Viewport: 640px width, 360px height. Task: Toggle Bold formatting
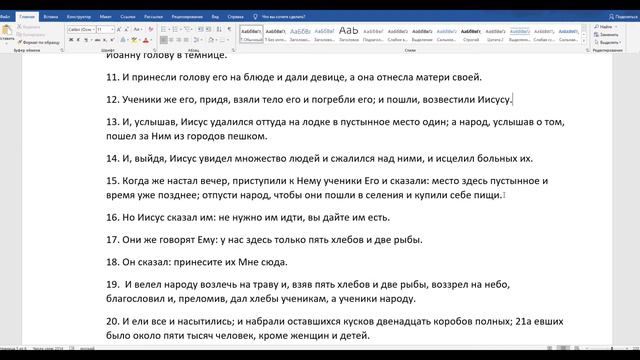click(x=71, y=40)
